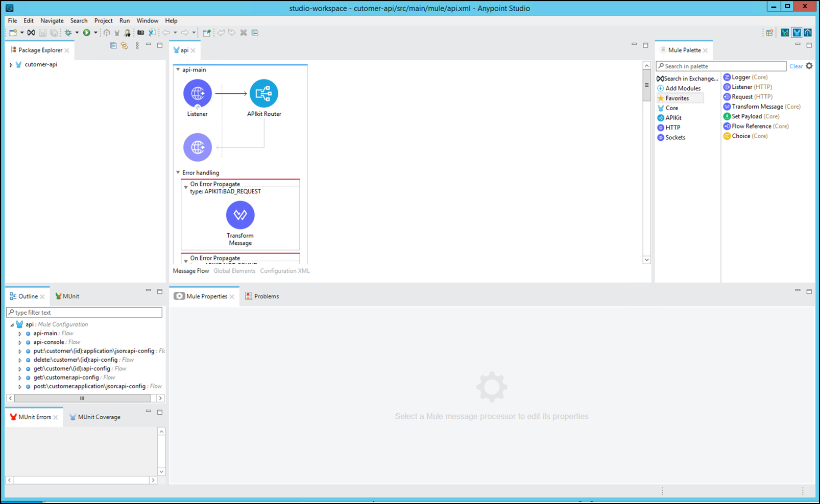Screen dimensions: 820x504
Task: Collapse the api-main flow on canvas
Action: pyautogui.click(x=178, y=70)
